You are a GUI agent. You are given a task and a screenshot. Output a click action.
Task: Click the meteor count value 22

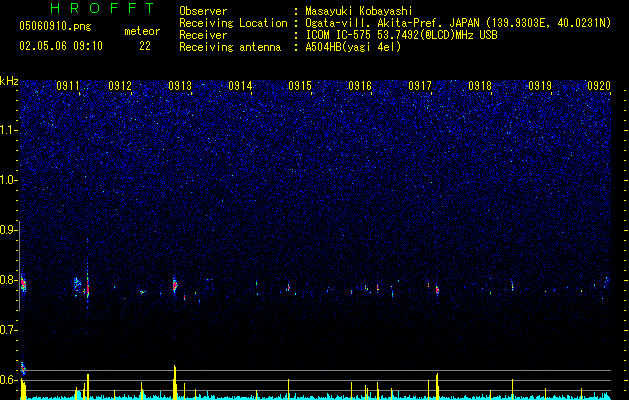point(145,46)
